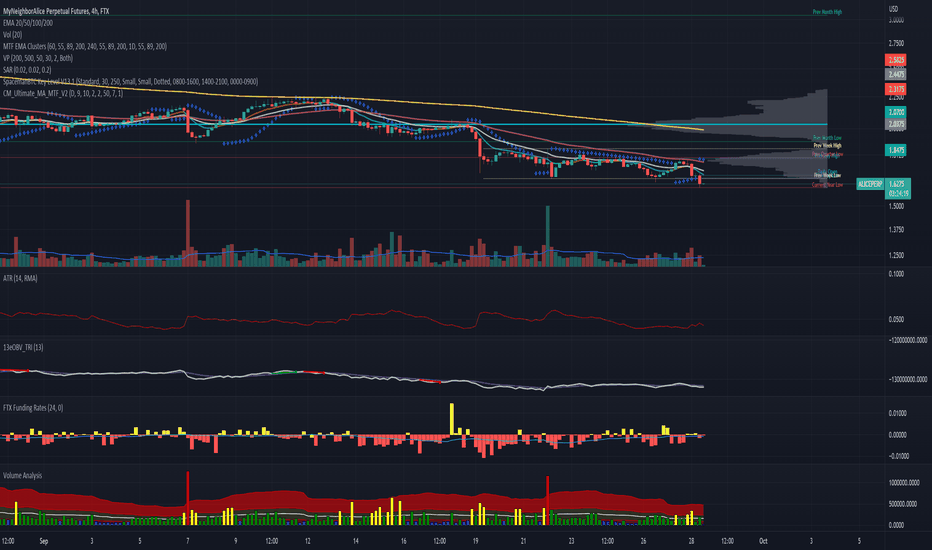The height and width of the screenshot is (550, 932).
Task: Click the Prev Month Low level label
Action: pos(827,138)
